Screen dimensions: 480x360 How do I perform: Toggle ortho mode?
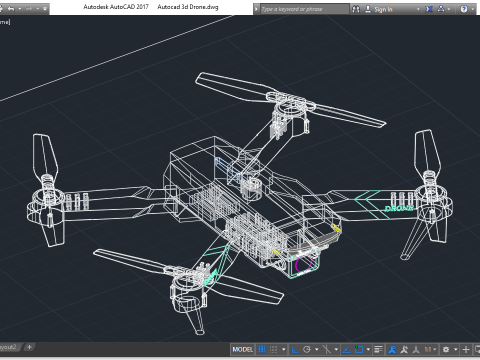pyautogui.click(x=295, y=349)
